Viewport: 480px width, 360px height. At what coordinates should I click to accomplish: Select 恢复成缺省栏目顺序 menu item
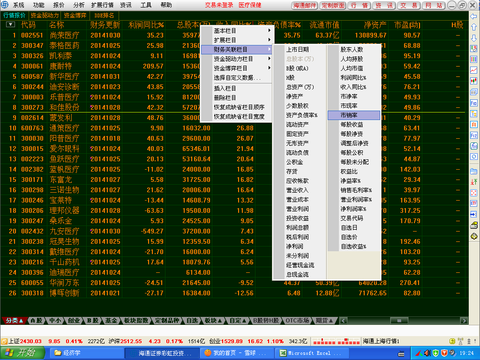click(x=237, y=107)
